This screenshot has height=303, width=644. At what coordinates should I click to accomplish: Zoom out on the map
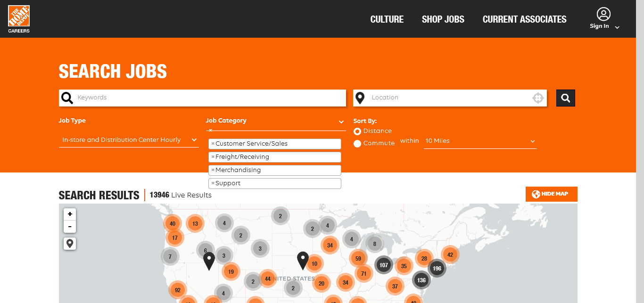tap(70, 227)
